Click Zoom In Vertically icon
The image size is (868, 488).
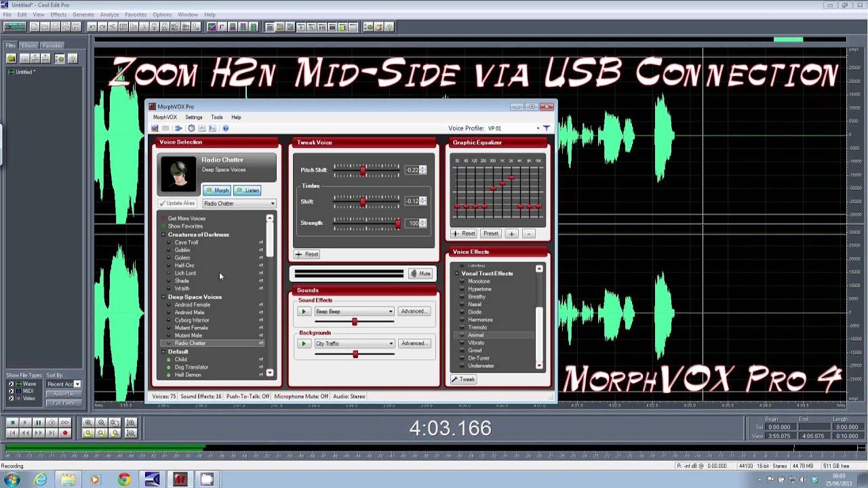click(x=131, y=422)
